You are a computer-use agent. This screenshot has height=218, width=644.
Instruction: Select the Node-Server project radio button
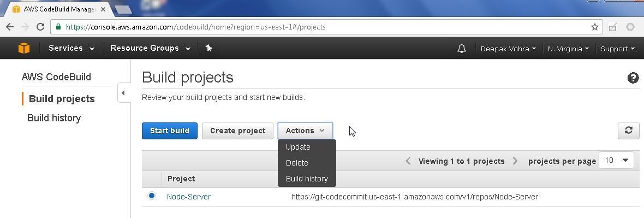(152, 196)
